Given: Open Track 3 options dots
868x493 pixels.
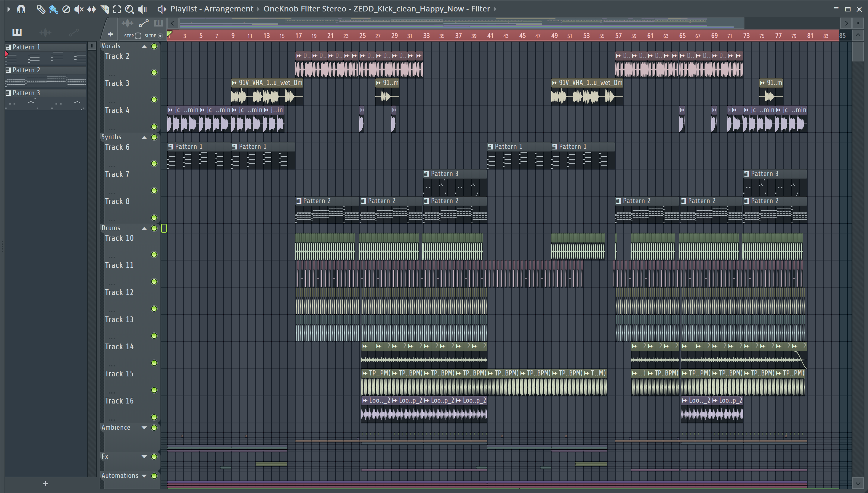Looking at the screenshot, I should tap(112, 102).
